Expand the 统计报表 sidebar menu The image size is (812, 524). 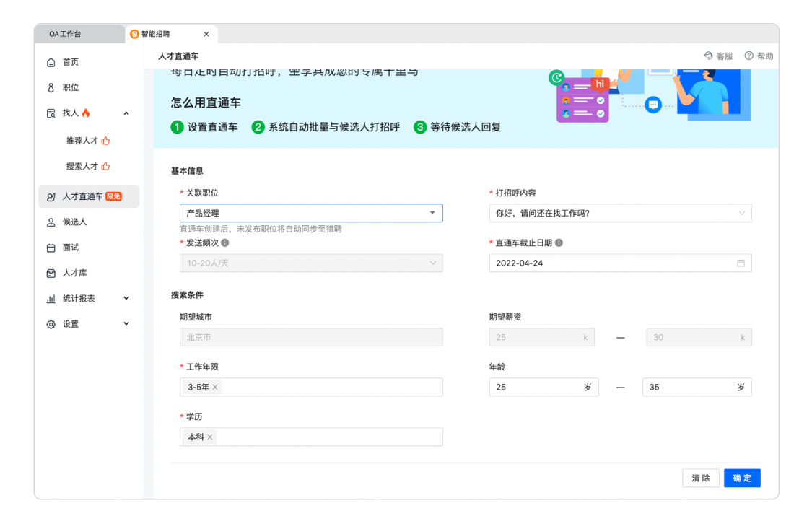pos(126,298)
